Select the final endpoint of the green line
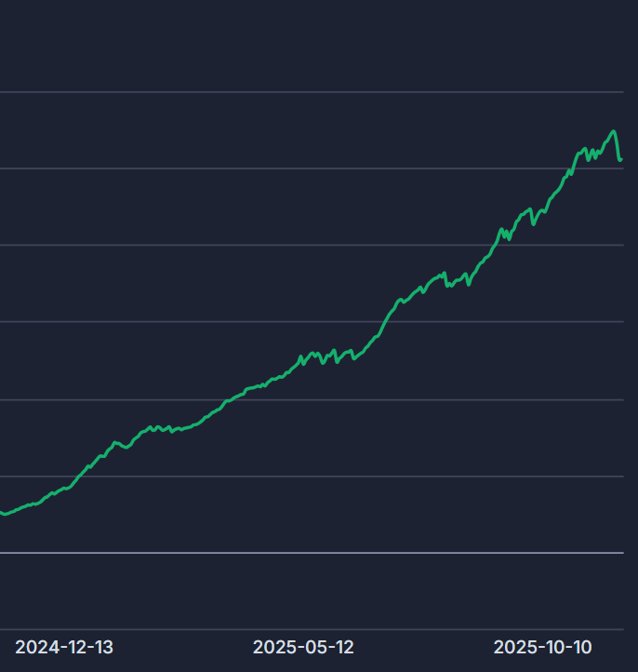The image size is (638, 672). (620, 160)
